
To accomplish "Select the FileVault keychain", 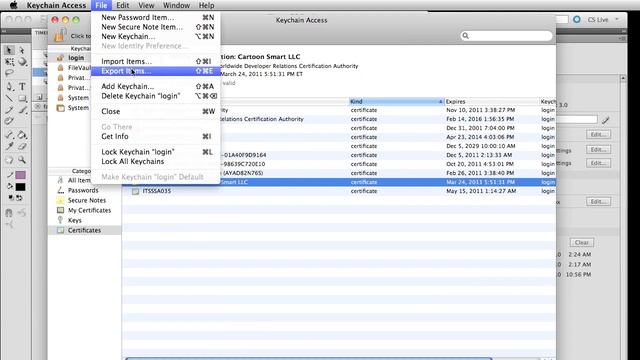I will tap(70, 68).
